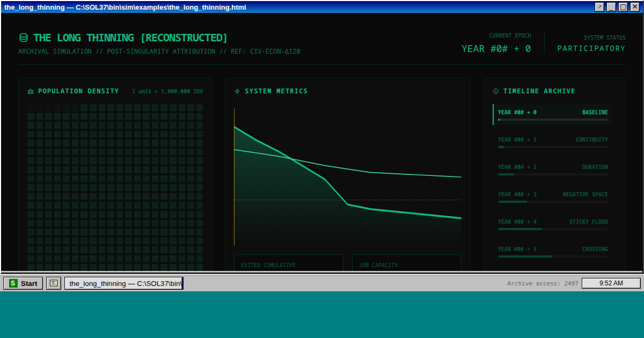The width and height of the screenshot is (644, 338).
Task: Click the PARTICIPATORY system status label
Action: click(591, 49)
